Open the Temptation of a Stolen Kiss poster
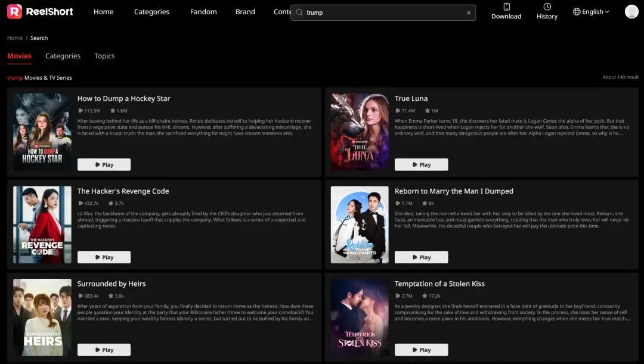 point(360,317)
